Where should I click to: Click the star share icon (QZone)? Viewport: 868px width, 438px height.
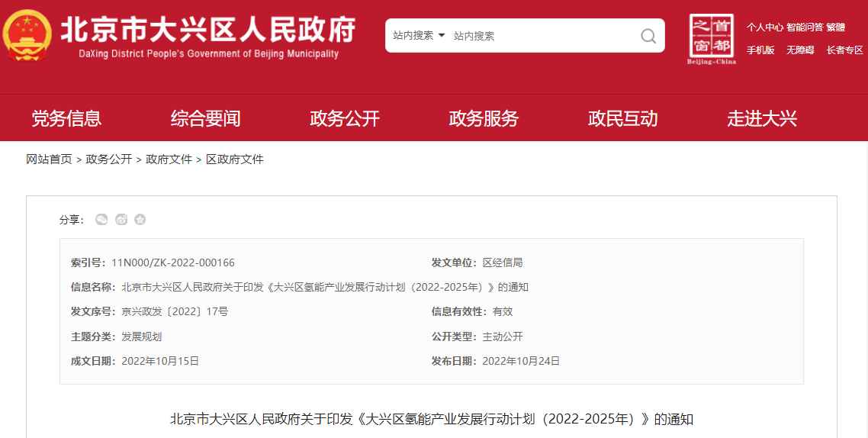(x=140, y=220)
